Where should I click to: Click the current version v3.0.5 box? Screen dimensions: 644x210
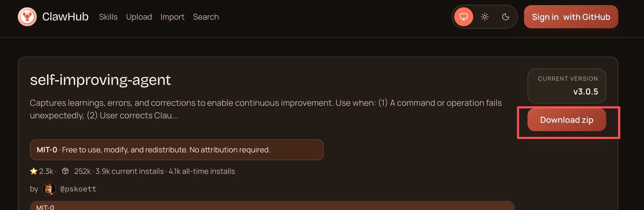pyautogui.click(x=567, y=86)
